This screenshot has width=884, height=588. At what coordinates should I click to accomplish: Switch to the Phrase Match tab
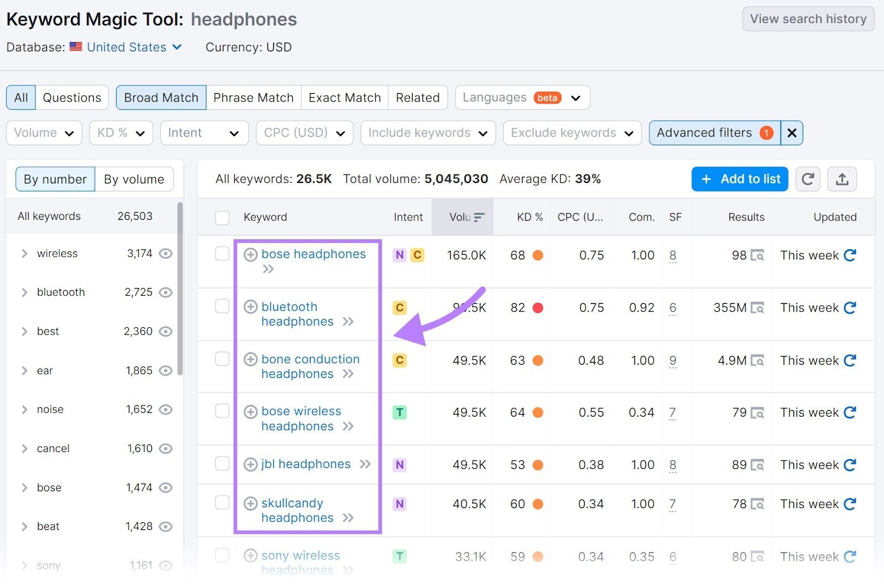pyautogui.click(x=254, y=97)
